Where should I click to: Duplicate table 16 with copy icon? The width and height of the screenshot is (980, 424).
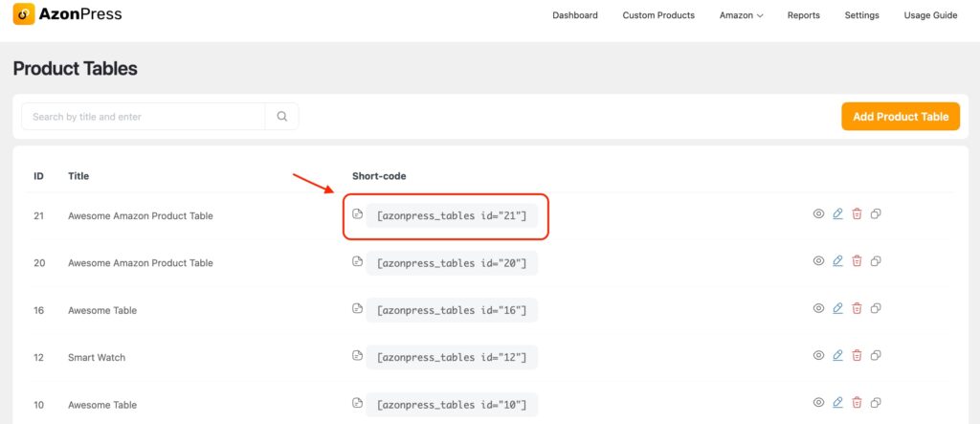tap(876, 308)
